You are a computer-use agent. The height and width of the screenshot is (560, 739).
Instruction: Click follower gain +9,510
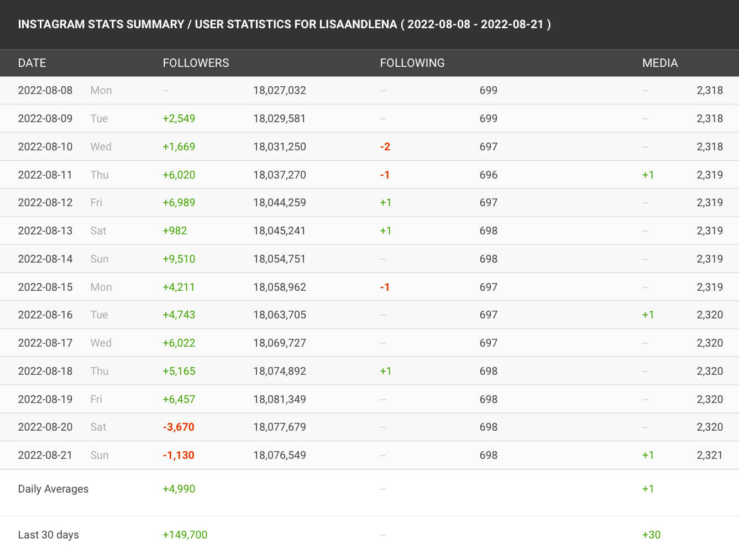coord(179,259)
